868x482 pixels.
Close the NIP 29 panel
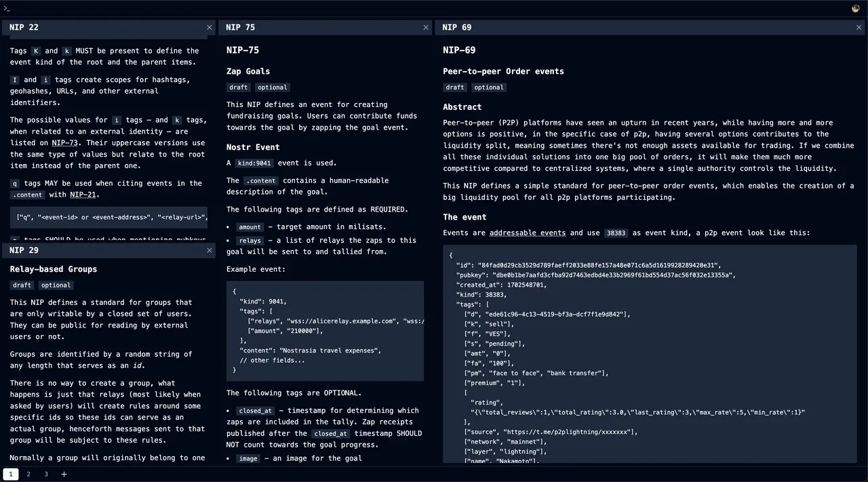[210, 250]
